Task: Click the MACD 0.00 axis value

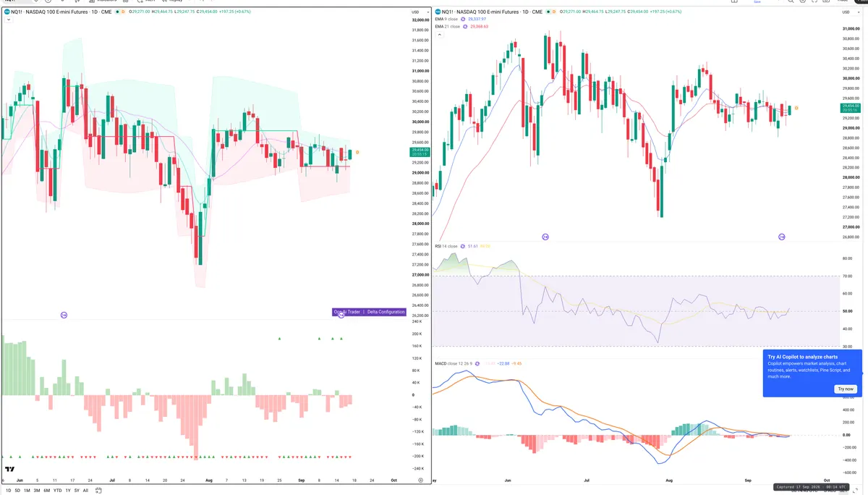Action: click(x=846, y=435)
